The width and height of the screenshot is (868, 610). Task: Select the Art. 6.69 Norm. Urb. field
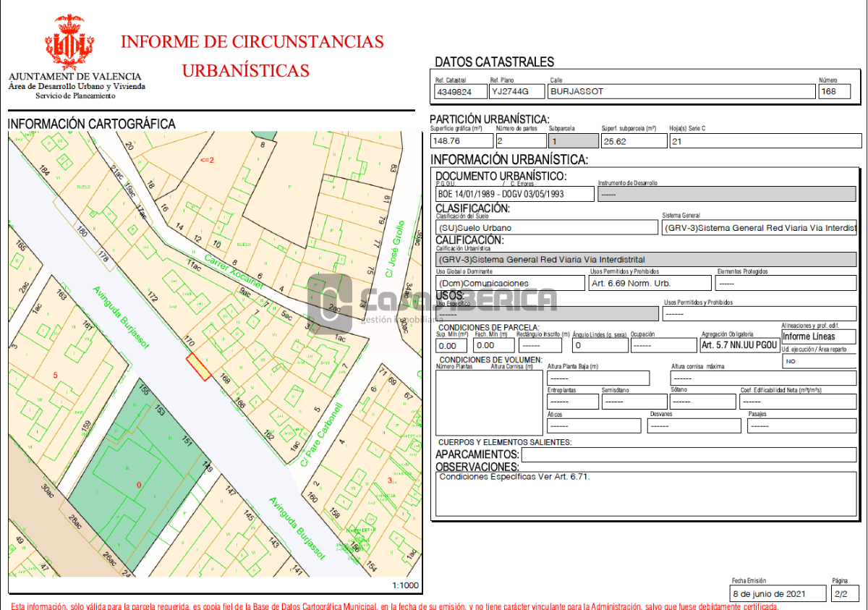(650, 283)
